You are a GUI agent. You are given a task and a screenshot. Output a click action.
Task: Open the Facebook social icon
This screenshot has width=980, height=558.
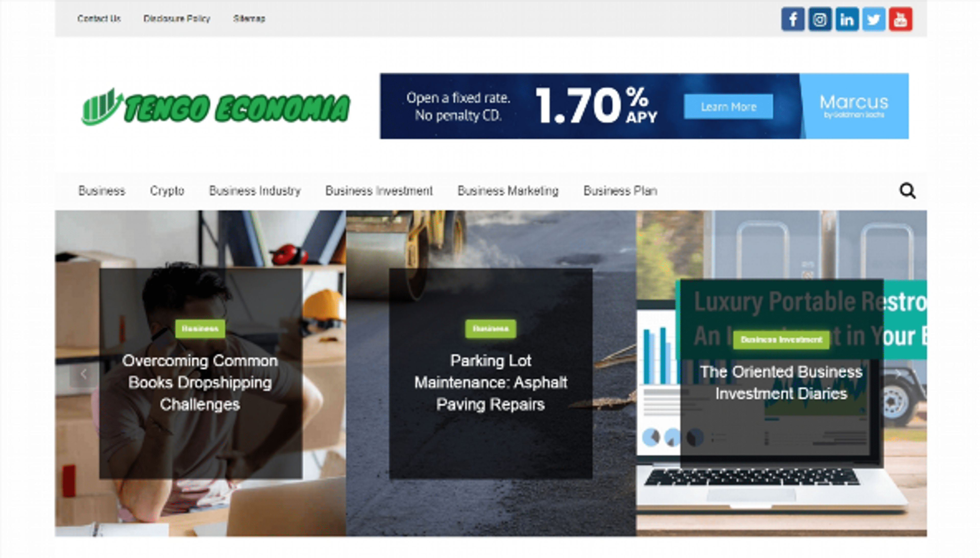[792, 19]
